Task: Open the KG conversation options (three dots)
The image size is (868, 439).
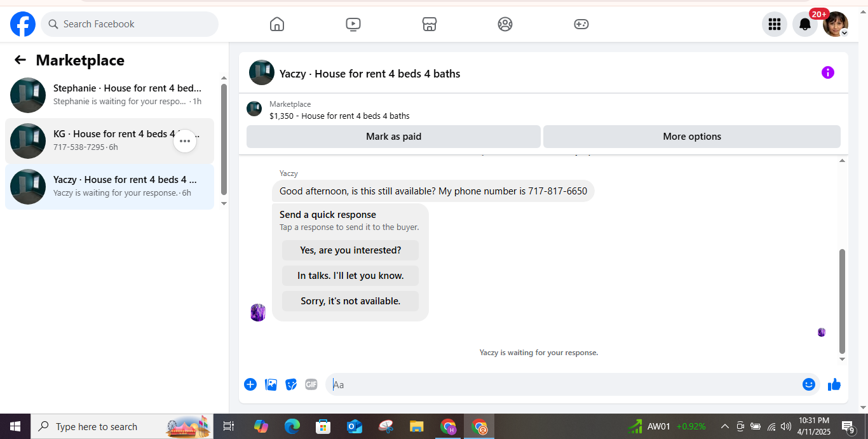Action: click(x=185, y=141)
